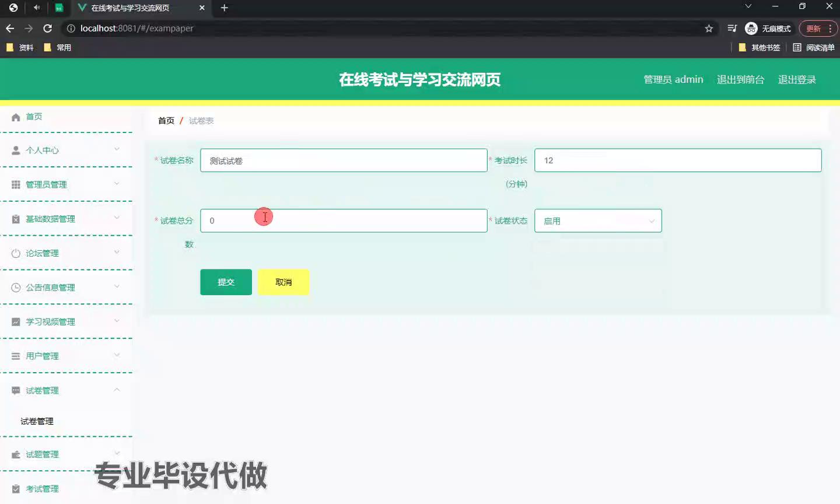Image resolution: width=840 pixels, height=504 pixels.
Task: Reload the page with the refresh icon
Action: click(48, 29)
